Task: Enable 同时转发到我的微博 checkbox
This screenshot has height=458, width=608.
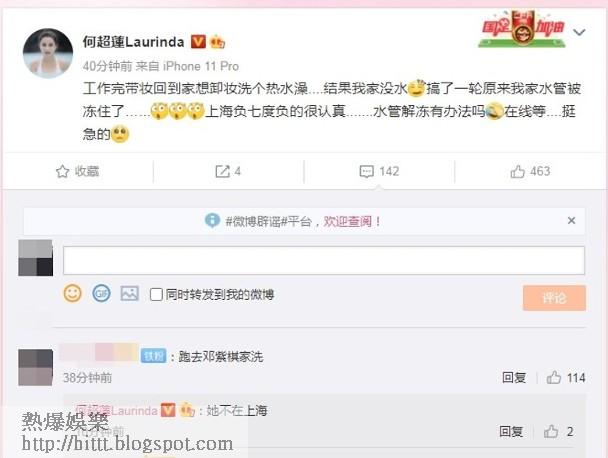Action: tap(156, 295)
